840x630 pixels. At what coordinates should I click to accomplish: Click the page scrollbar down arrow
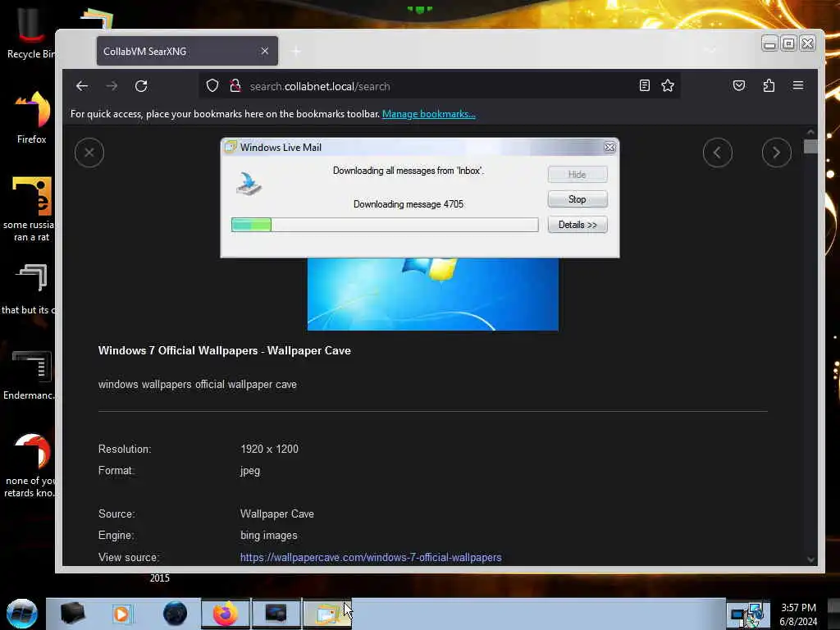pos(810,559)
